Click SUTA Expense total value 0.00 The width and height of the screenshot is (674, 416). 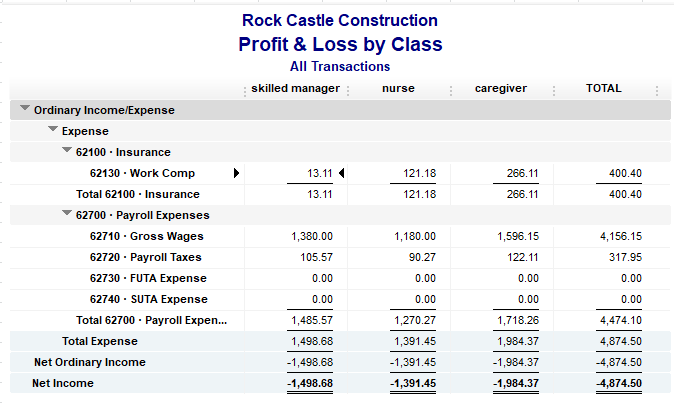[x=631, y=300]
